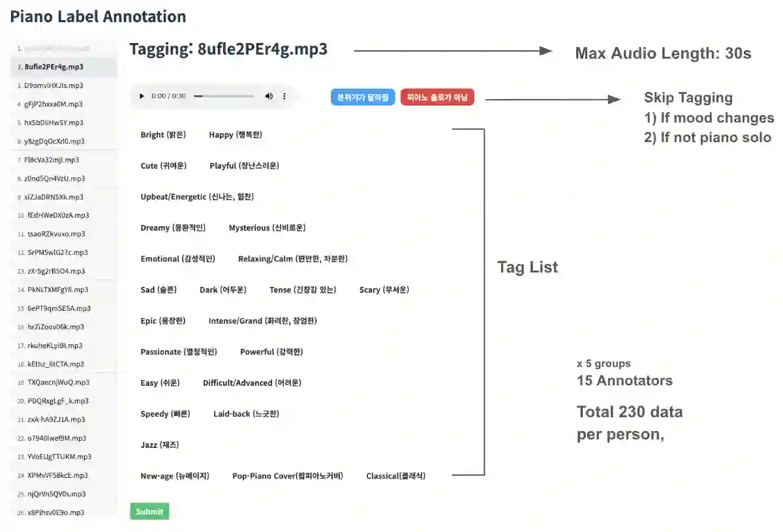Toggle the Happy tag
The image size is (783, 532).
[236, 135]
